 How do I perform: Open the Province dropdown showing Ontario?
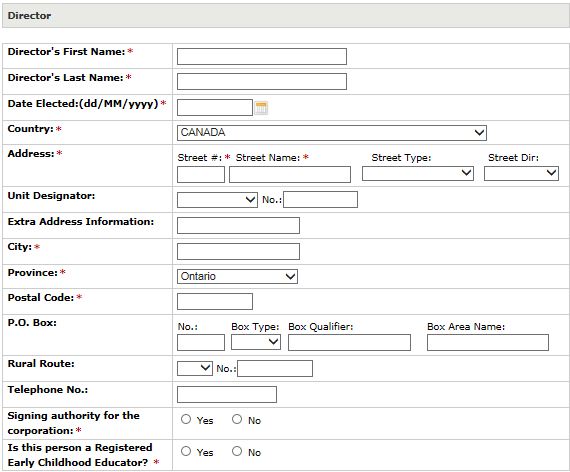[x=237, y=276]
